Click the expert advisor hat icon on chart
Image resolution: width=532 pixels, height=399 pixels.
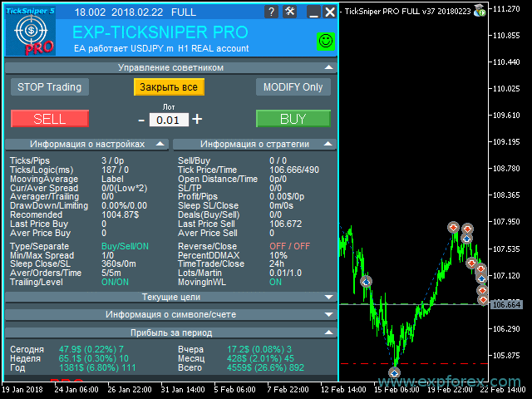click(x=480, y=11)
